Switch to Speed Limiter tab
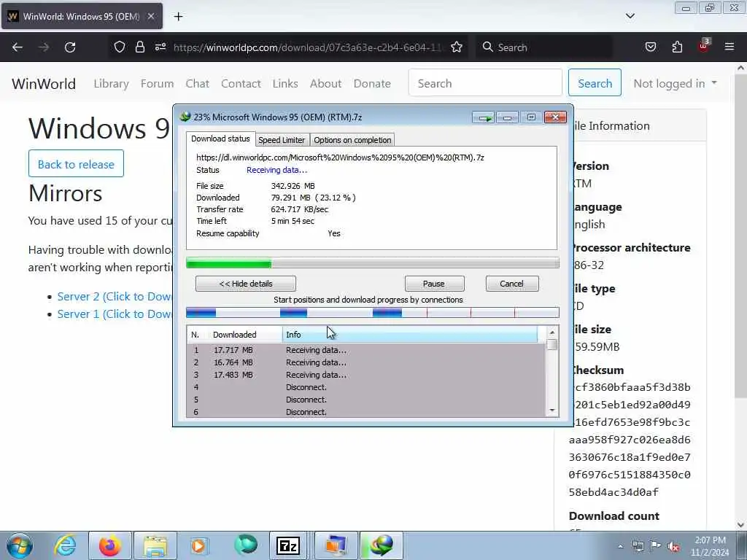 coord(282,140)
